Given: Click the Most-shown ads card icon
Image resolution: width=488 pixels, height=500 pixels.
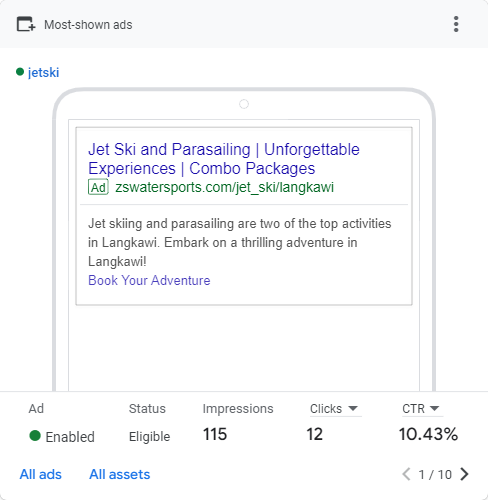Looking at the screenshot, I should coord(26,24).
